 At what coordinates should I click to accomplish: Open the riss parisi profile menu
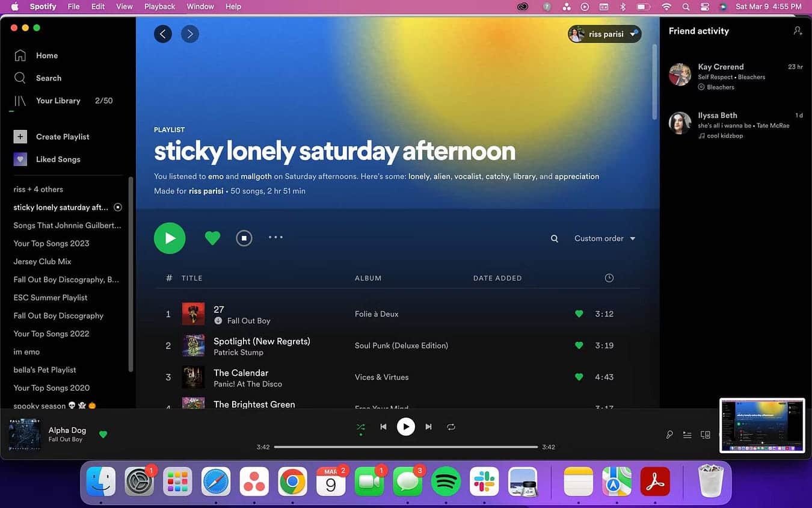click(604, 34)
